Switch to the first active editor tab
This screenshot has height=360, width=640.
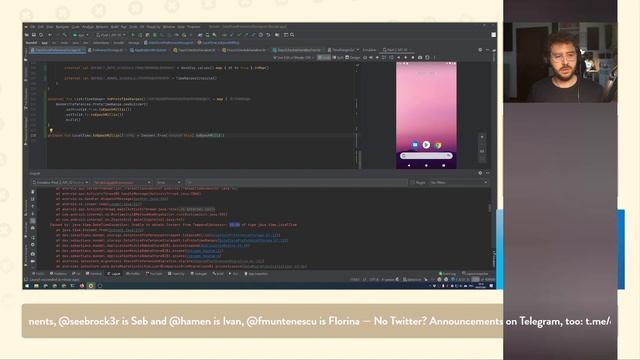58,50
